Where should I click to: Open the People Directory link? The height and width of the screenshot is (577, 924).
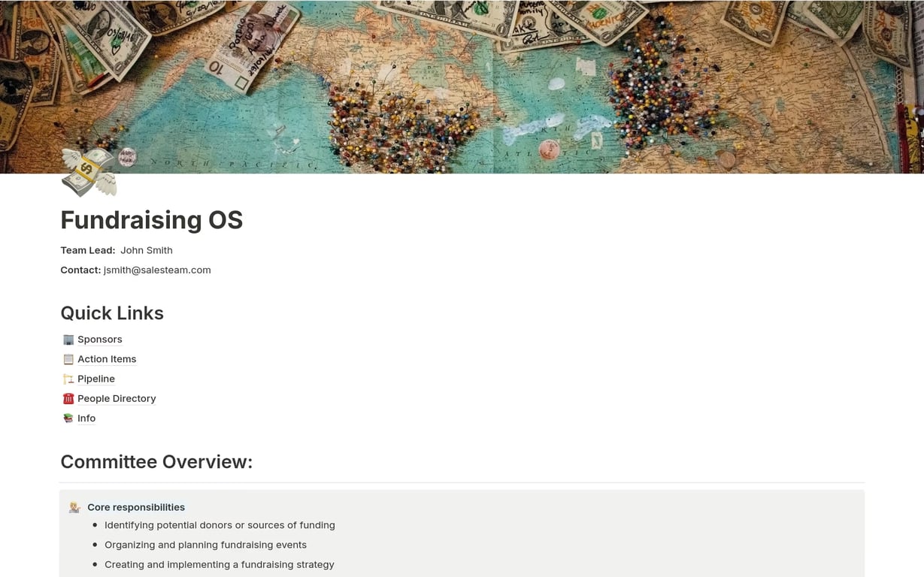(x=117, y=398)
